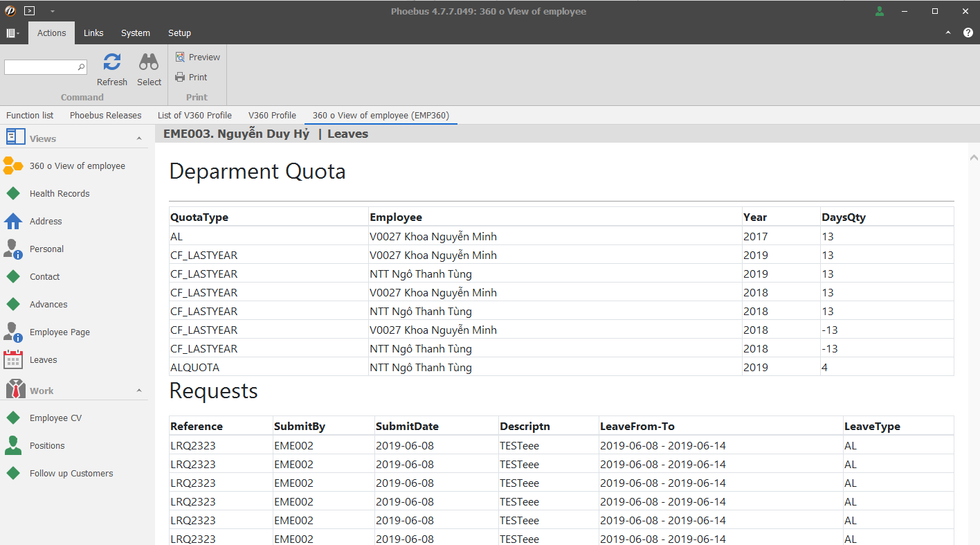Click the search magnifier in command box
Viewport: 980px width, 545px height.
tap(81, 67)
